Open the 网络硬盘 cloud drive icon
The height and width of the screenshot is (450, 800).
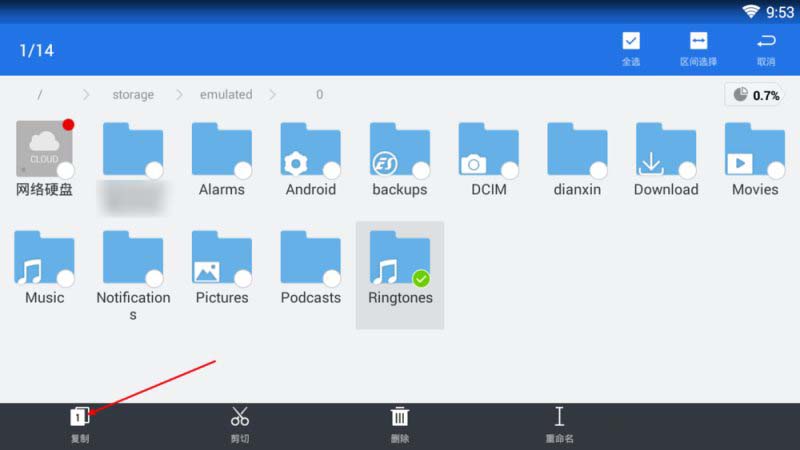tap(44, 148)
